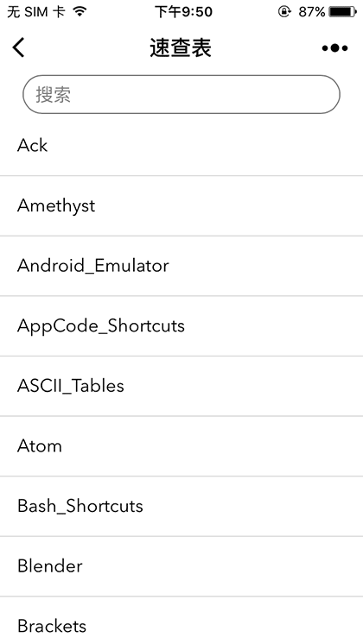
Task: Tap the 下午9:50 clock in status bar
Action: (x=183, y=12)
